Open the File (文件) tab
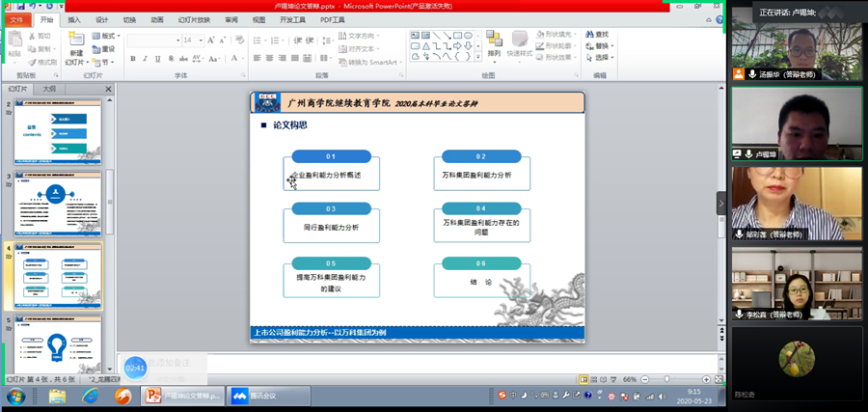The height and width of the screenshot is (412, 868). click(16, 20)
